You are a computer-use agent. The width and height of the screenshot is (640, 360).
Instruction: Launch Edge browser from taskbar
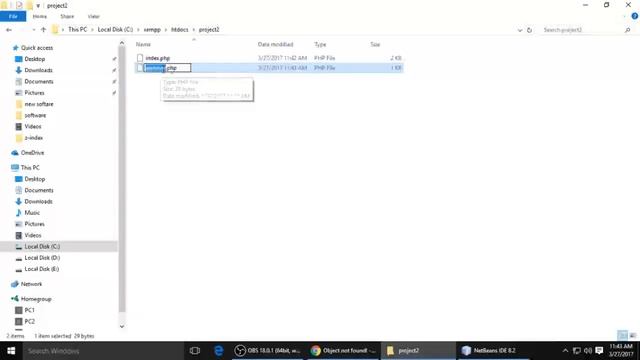[x=219, y=351]
